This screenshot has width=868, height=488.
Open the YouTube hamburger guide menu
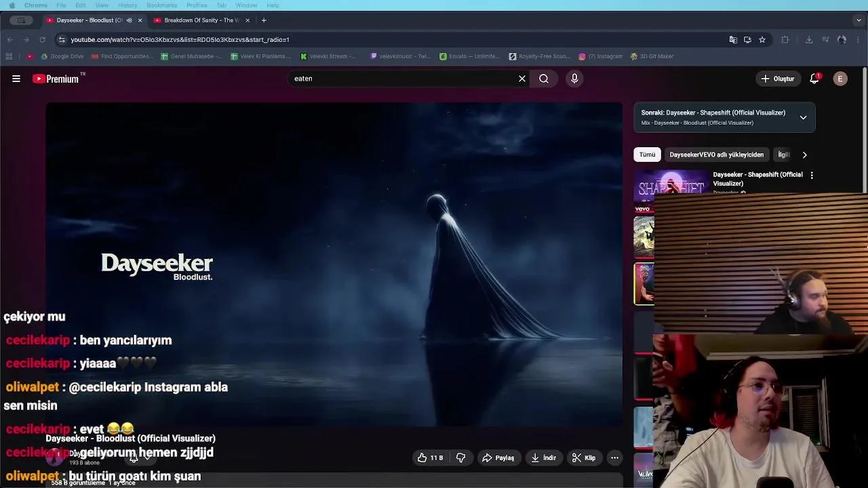point(16,79)
